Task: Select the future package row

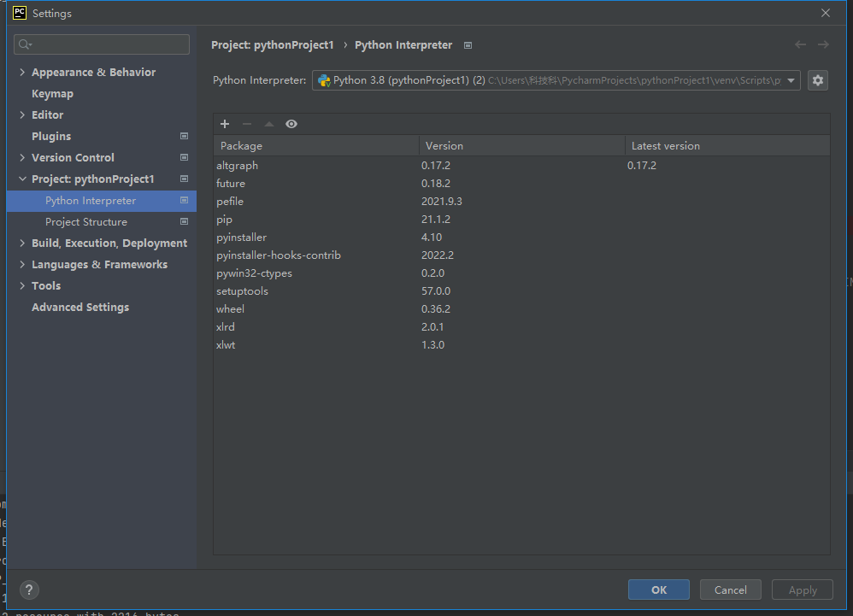Action: pyautogui.click(x=521, y=183)
